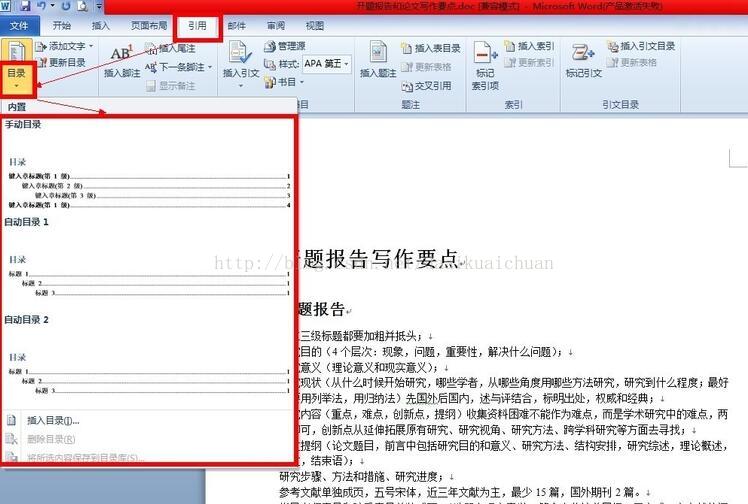Open the APA style combo box
The height and width of the screenshot is (504, 748).
click(x=327, y=63)
